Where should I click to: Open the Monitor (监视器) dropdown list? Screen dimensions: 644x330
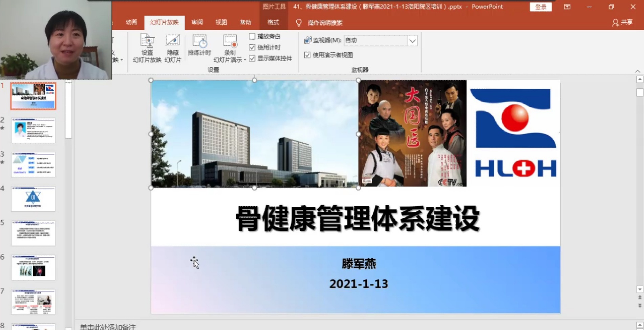(x=412, y=41)
